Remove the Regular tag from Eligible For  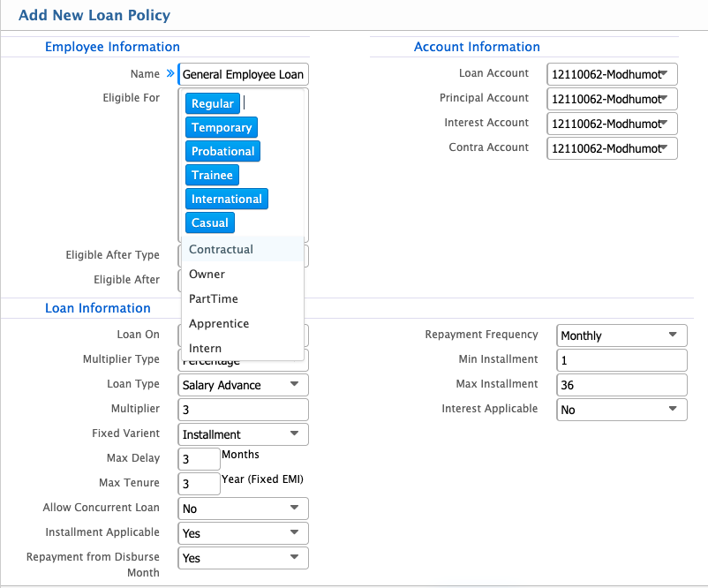click(212, 104)
